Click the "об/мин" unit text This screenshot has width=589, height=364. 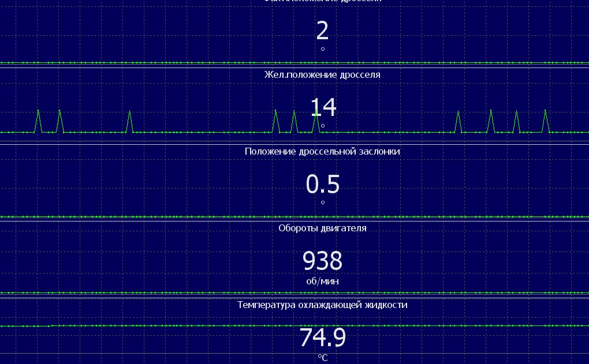pyautogui.click(x=322, y=281)
